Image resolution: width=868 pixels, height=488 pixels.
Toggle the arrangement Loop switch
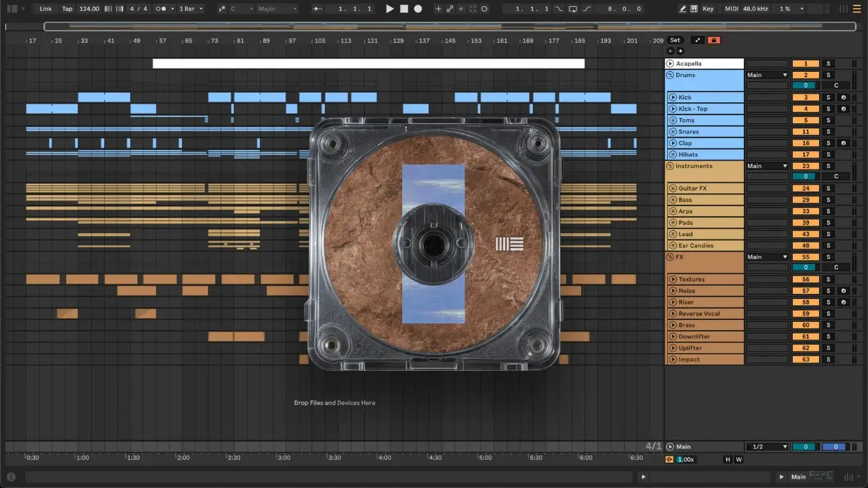572,9
